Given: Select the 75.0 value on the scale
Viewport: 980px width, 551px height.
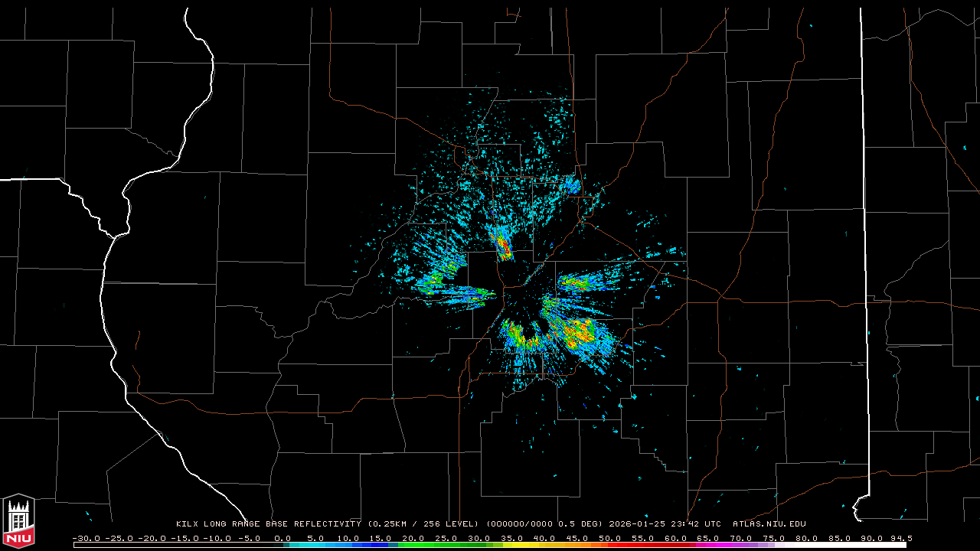Looking at the screenshot, I should (x=775, y=538).
